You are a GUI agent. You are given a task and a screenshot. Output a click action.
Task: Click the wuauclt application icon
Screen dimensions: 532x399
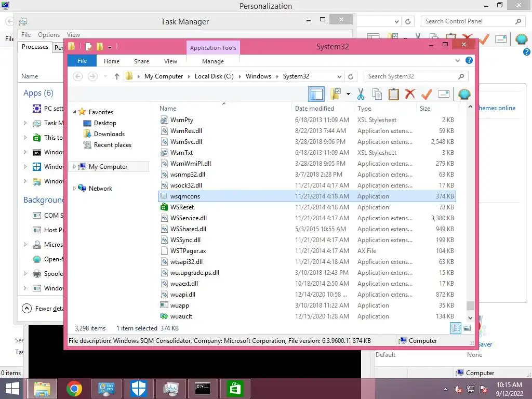pyautogui.click(x=164, y=316)
